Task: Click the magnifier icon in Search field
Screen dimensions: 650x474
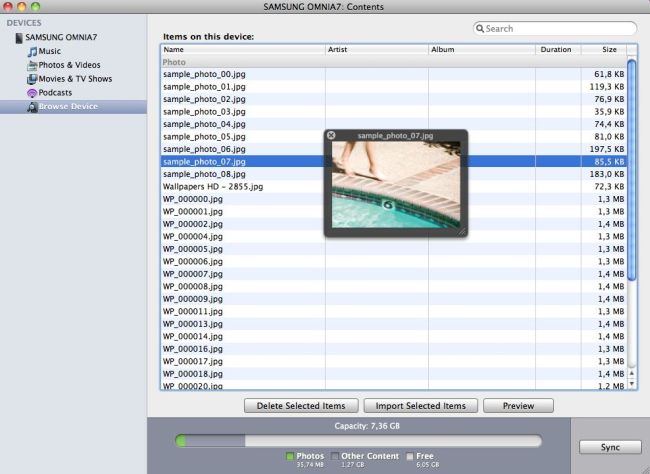Action: [x=481, y=29]
